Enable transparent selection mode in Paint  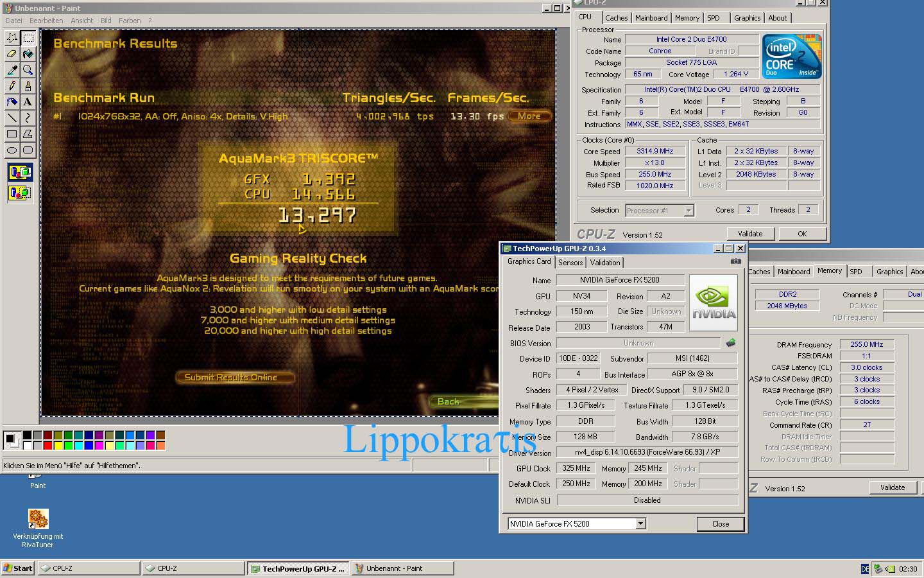click(x=20, y=192)
